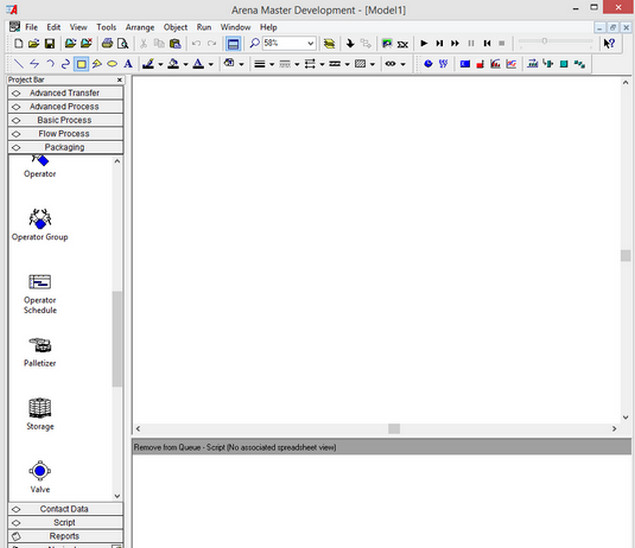This screenshot has height=548, width=635.
Task: Click the fill color bucket swatch
Action: click(x=173, y=64)
